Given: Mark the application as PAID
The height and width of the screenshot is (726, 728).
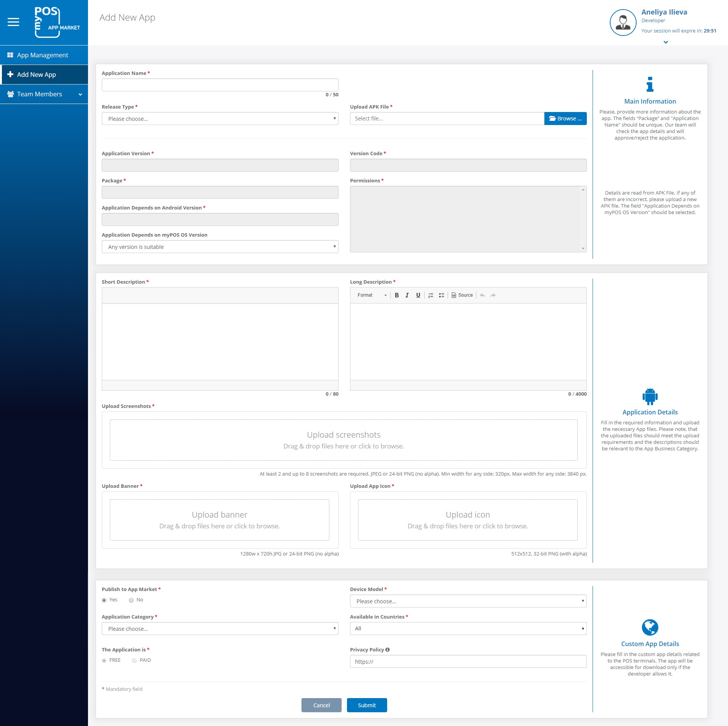Looking at the screenshot, I should tap(134, 660).
